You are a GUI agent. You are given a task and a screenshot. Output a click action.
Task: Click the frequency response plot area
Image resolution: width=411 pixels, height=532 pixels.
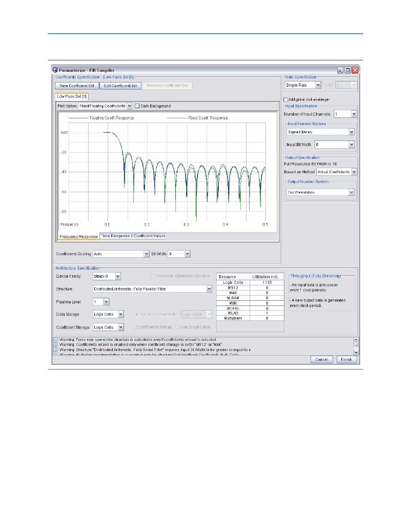[167, 172]
